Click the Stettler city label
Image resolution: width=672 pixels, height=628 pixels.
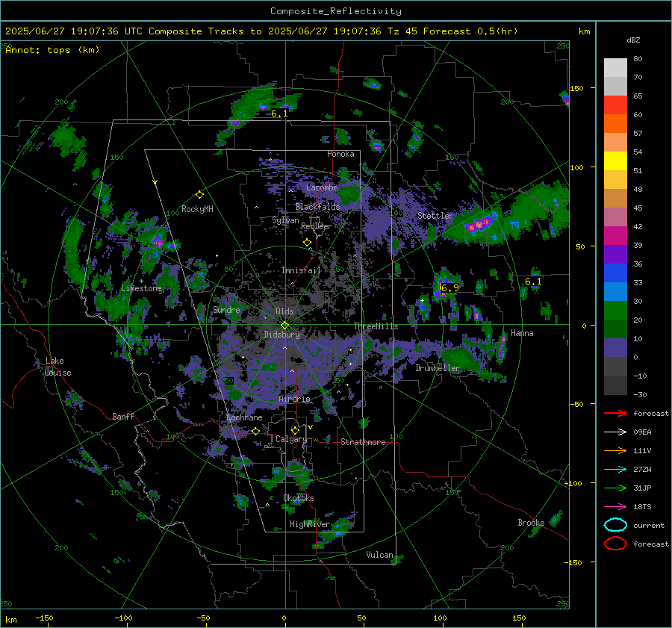point(435,216)
